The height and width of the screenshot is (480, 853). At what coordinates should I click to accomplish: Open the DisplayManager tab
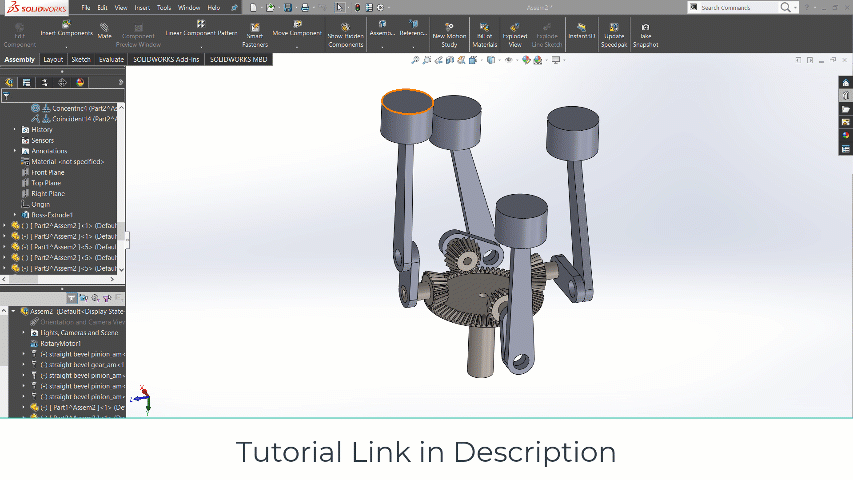(81, 82)
